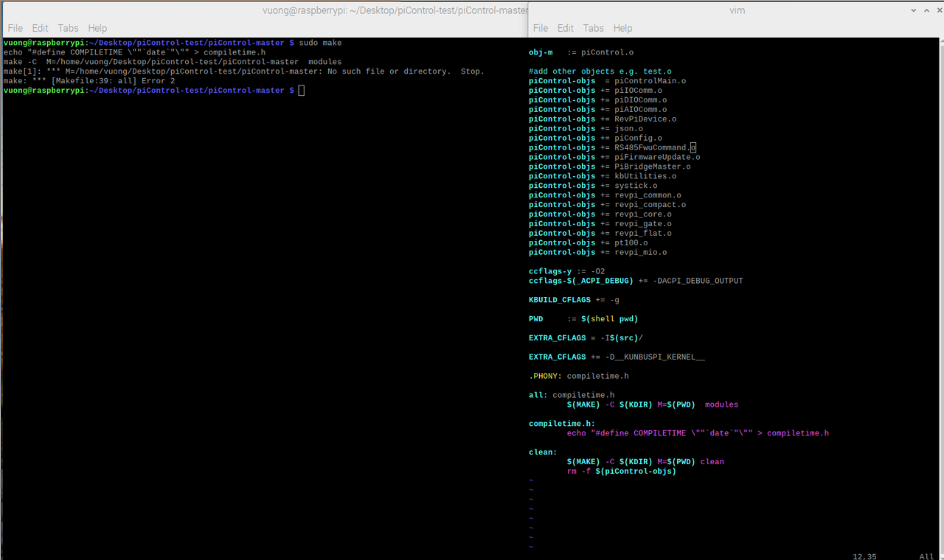944x560 pixels.
Task: Click vim cursor position indicator '12,35'
Action: 864,557
